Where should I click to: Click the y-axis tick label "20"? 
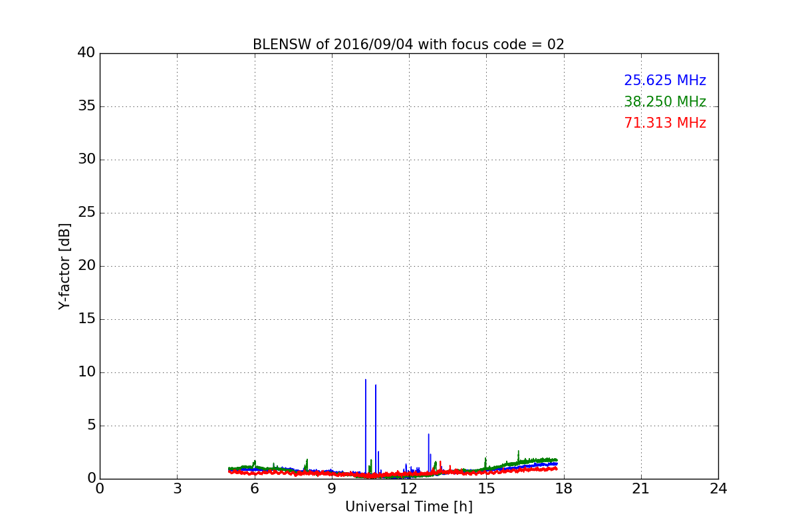pyautogui.click(x=86, y=266)
